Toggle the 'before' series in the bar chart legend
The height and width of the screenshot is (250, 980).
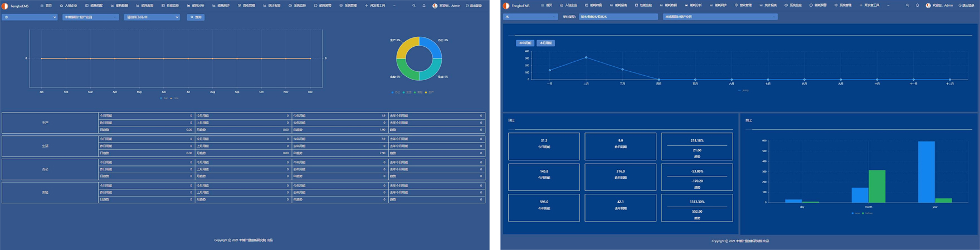coord(867,213)
